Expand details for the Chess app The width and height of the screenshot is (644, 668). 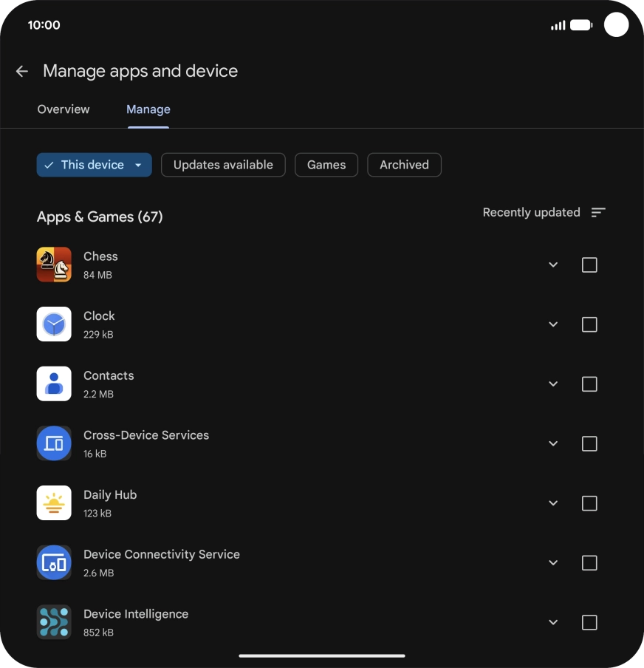[x=553, y=265]
